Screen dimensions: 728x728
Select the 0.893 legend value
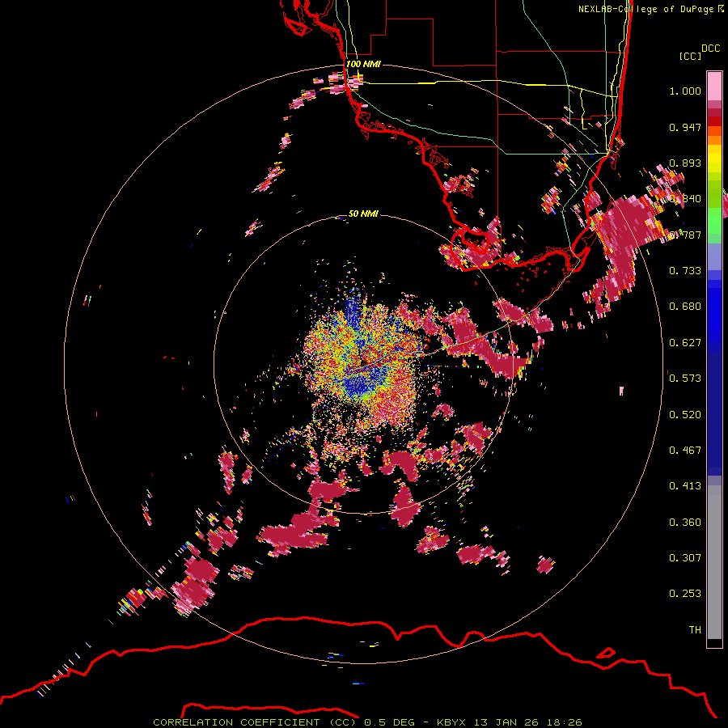pyautogui.click(x=685, y=163)
